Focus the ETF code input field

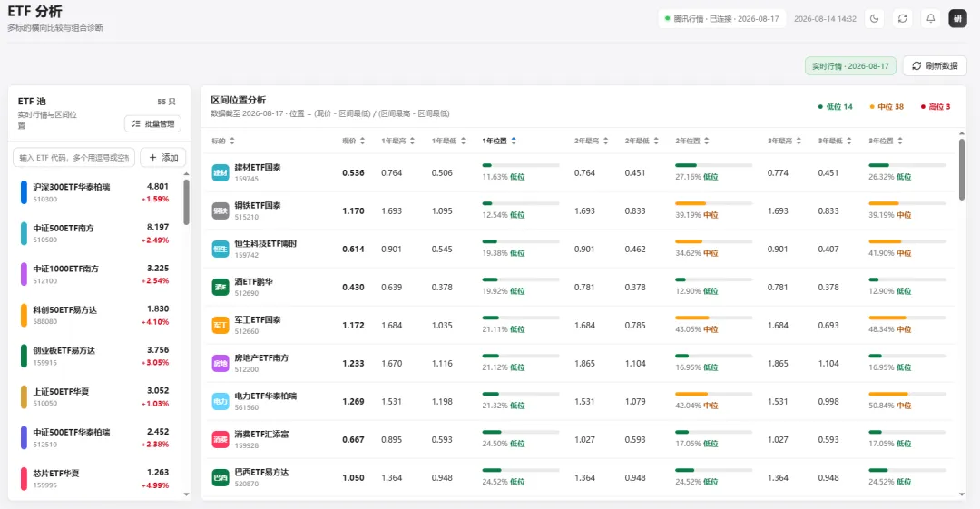(x=73, y=158)
